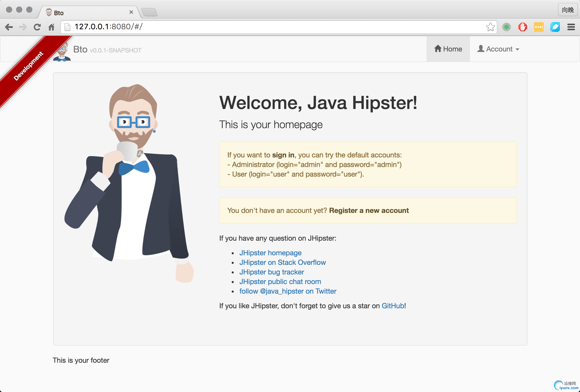
Task: Click the page icon in address bar
Action: click(x=67, y=27)
